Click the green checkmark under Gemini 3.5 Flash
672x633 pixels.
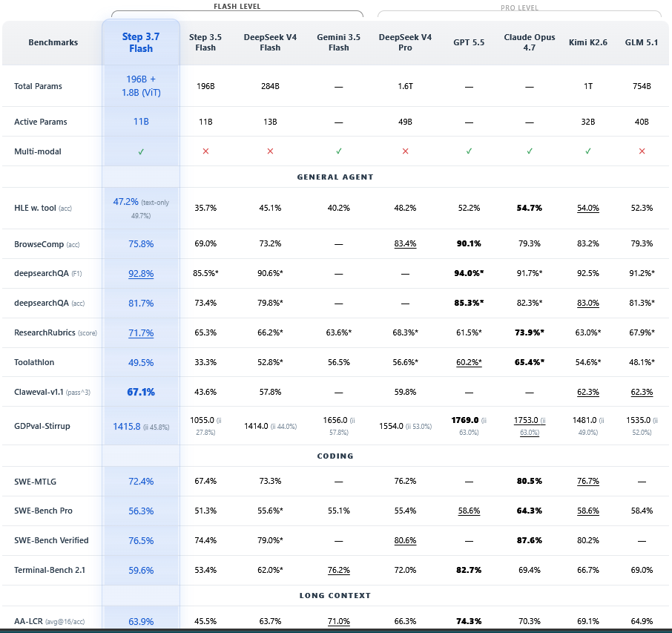click(338, 151)
